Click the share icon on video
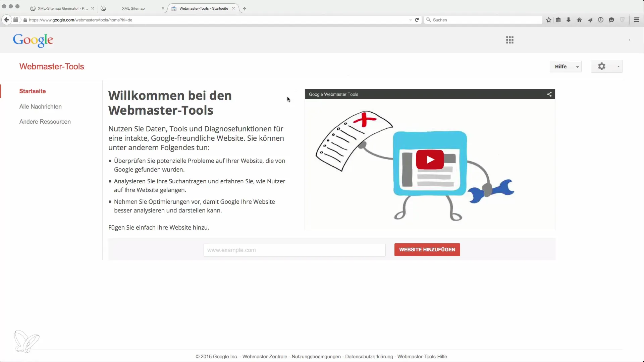Viewport: 644px width, 362px height. click(549, 94)
